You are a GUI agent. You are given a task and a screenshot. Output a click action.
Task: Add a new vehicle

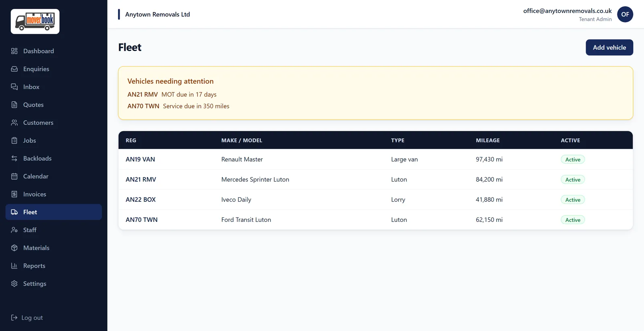pyautogui.click(x=609, y=48)
